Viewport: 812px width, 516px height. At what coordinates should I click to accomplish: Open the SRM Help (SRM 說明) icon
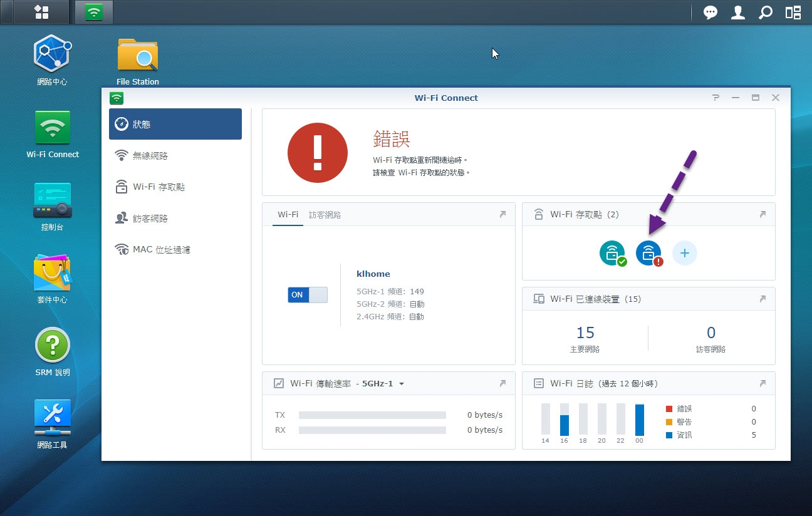click(53, 352)
